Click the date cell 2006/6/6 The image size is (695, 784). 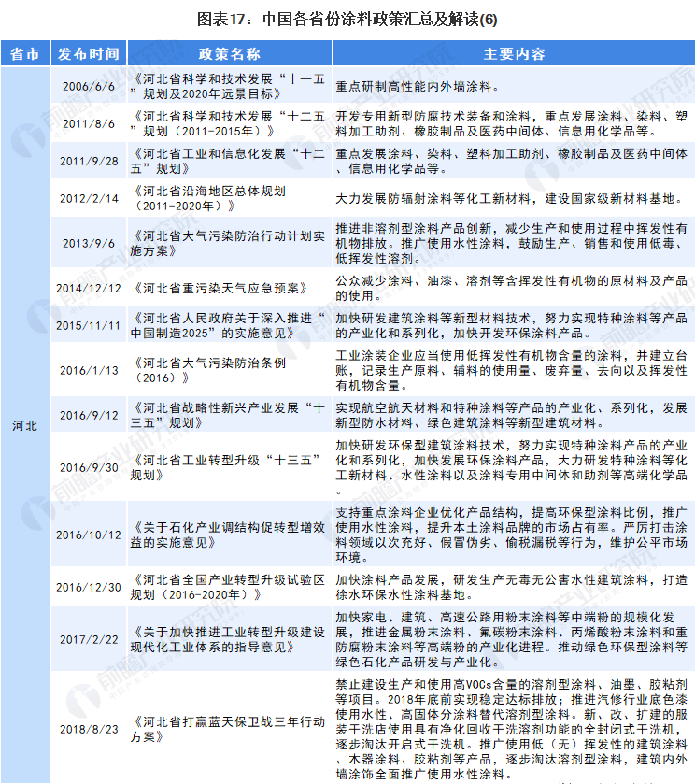tap(88, 86)
